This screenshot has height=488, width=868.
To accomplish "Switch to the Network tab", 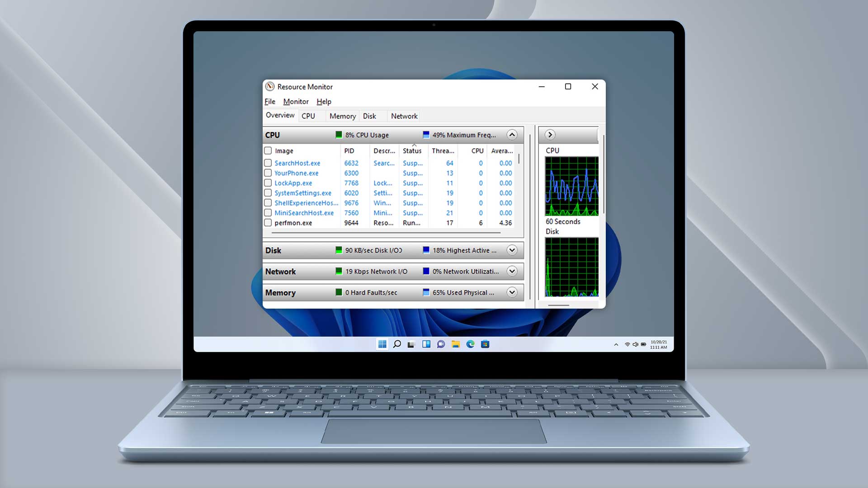I will click(x=404, y=116).
